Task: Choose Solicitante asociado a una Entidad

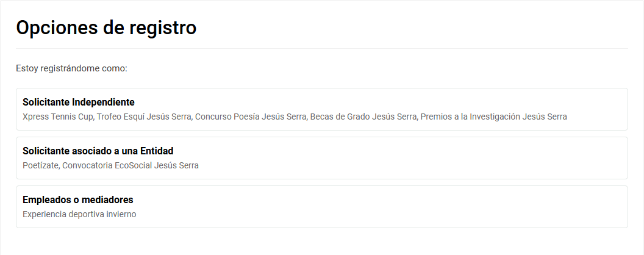Action: coord(321,158)
